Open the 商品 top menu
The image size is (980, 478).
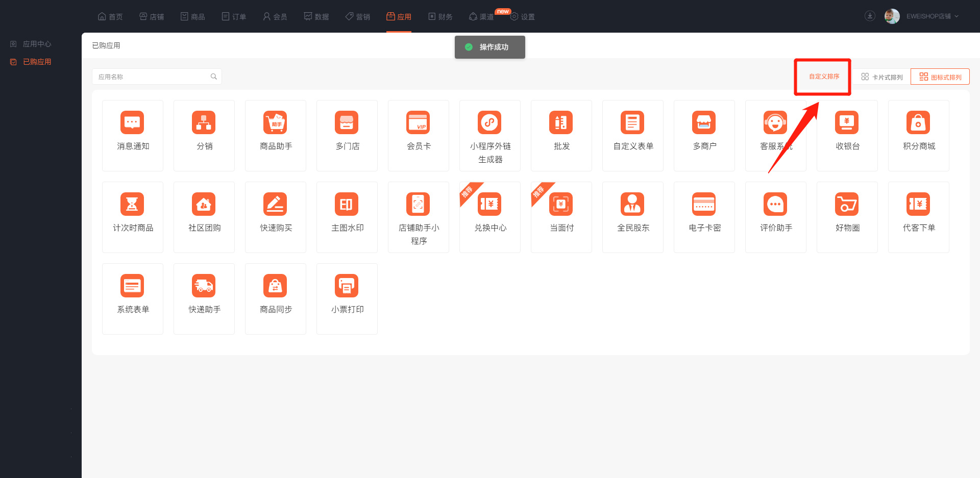point(193,17)
